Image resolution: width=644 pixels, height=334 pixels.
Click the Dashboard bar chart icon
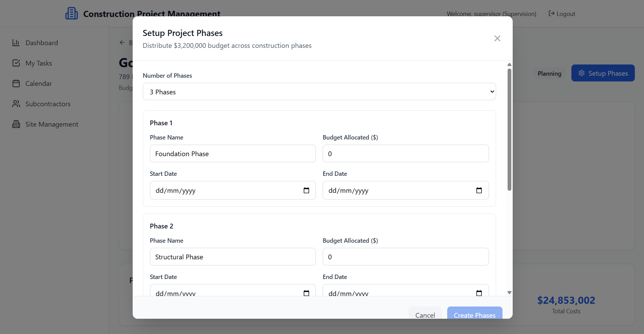click(16, 43)
